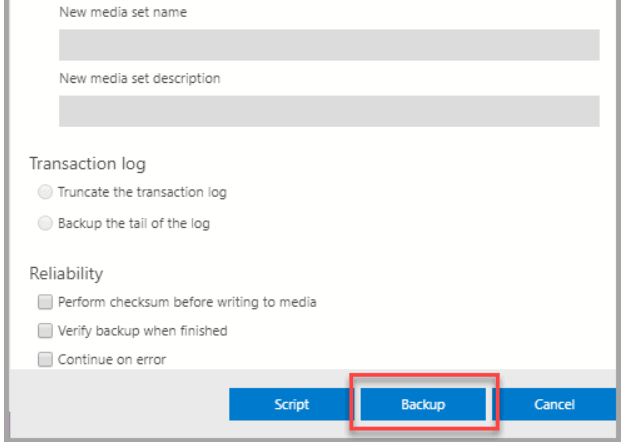623x442 pixels.
Task: Tick the Verify backup when finished checkbox
Action: pos(44,331)
